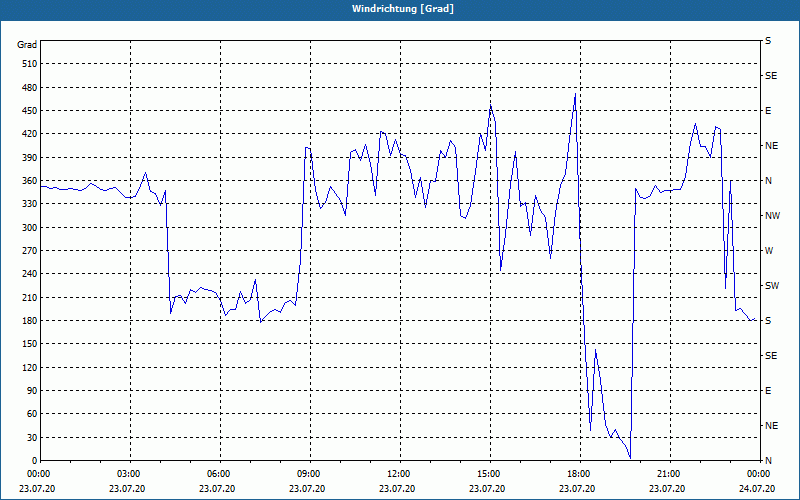The height and width of the screenshot is (500, 800).
Task: Click the 18:00 time axis label
Action: [x=578, y=474]
